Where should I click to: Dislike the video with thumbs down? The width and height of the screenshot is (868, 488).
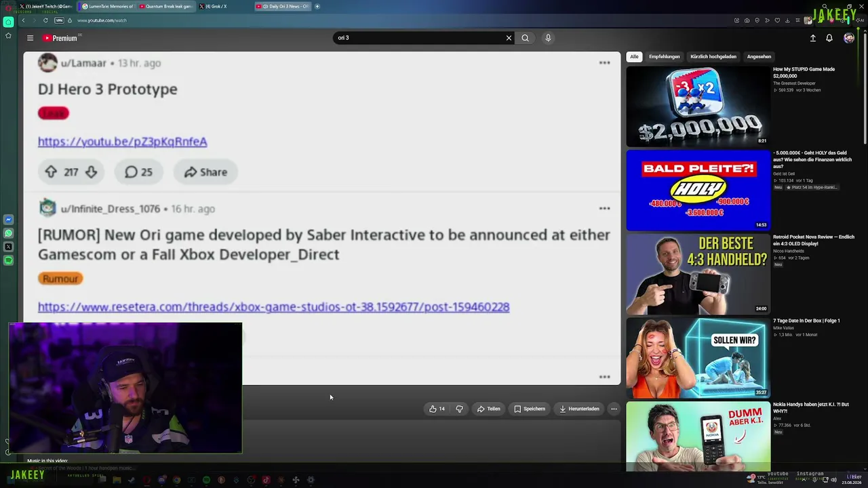tap(459, 409)
